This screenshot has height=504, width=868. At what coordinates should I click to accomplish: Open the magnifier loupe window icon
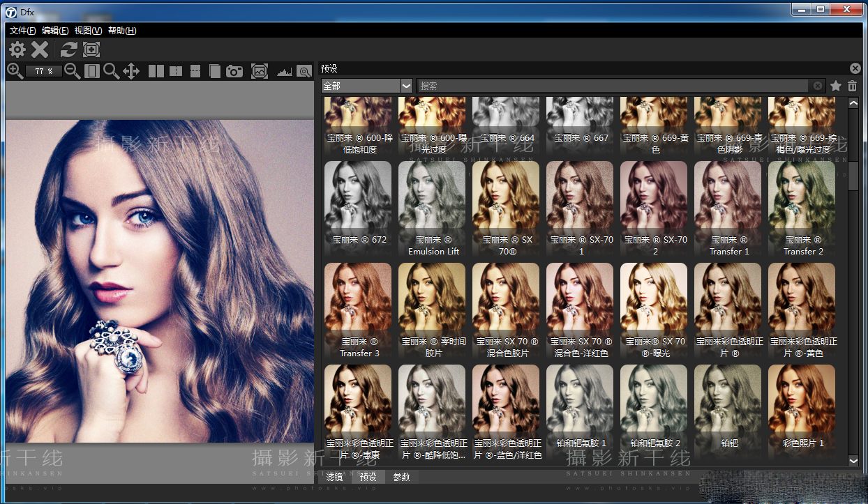coord(304,71)
